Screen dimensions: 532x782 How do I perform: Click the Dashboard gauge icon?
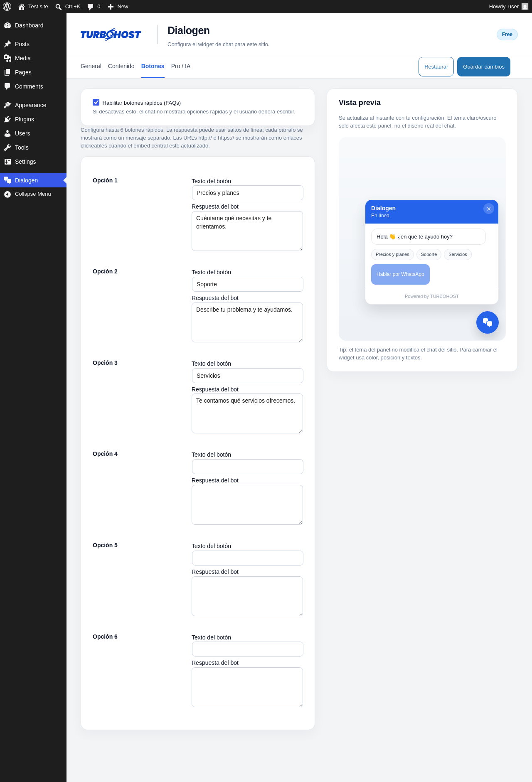[7, 25]
